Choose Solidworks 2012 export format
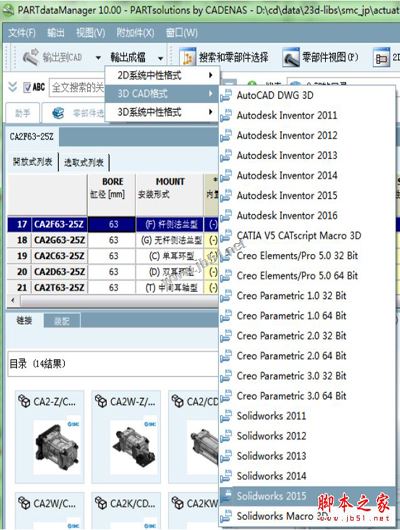This screenshot has width=400, height=530. [x=307, y=436]
